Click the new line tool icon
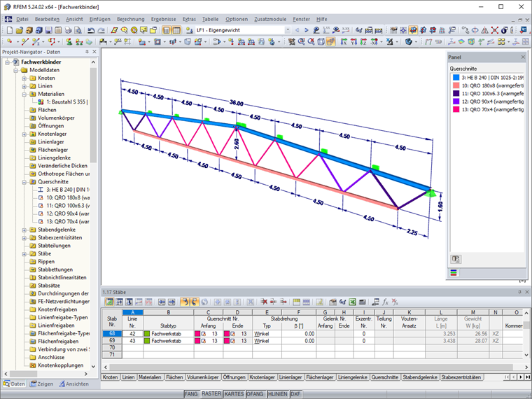The image size is (532, 399). [24, 42]
